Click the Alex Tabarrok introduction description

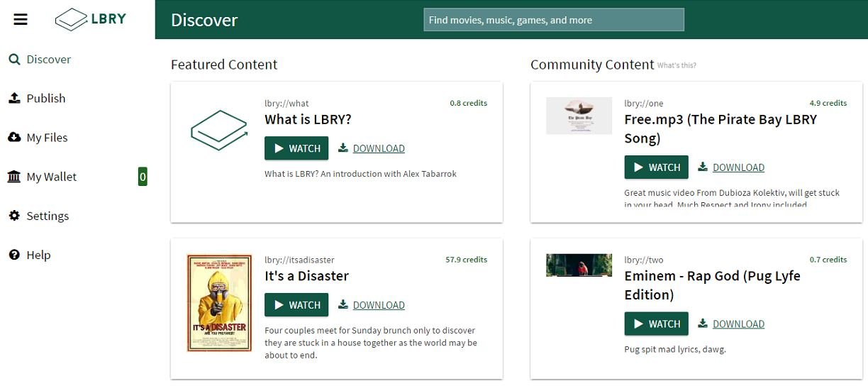point(360,174)
